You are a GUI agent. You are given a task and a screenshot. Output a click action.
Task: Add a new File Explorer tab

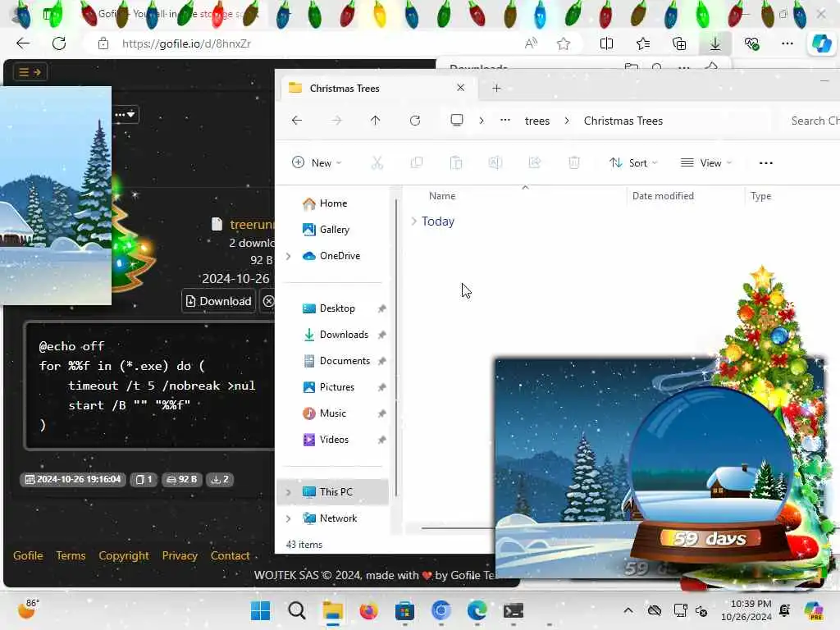coord(496,88)
